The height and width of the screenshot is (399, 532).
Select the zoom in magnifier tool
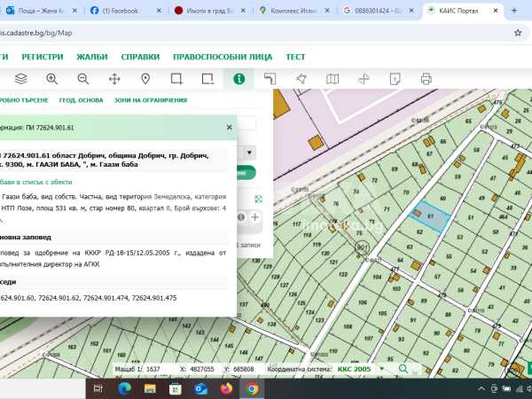click(52, 79)
